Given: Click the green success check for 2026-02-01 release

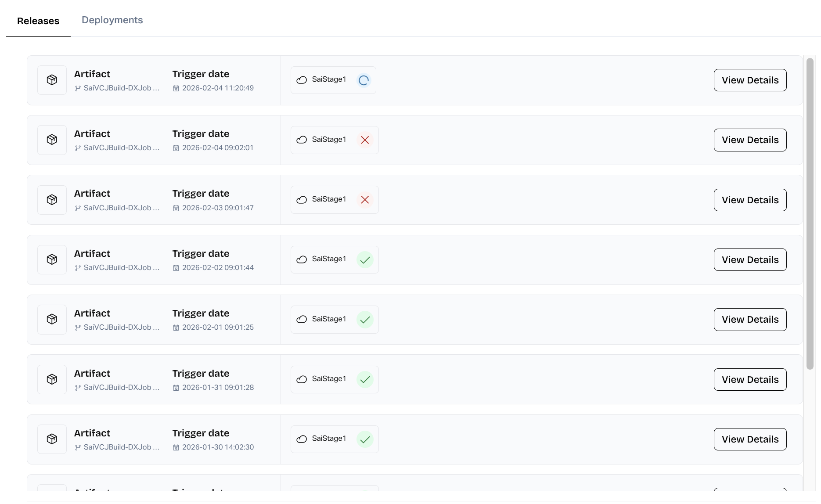Looking at the screenshot, I should 364,320.
